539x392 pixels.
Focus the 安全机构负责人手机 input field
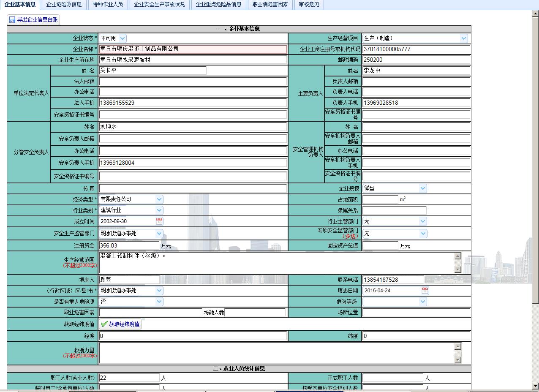[416, 163]
